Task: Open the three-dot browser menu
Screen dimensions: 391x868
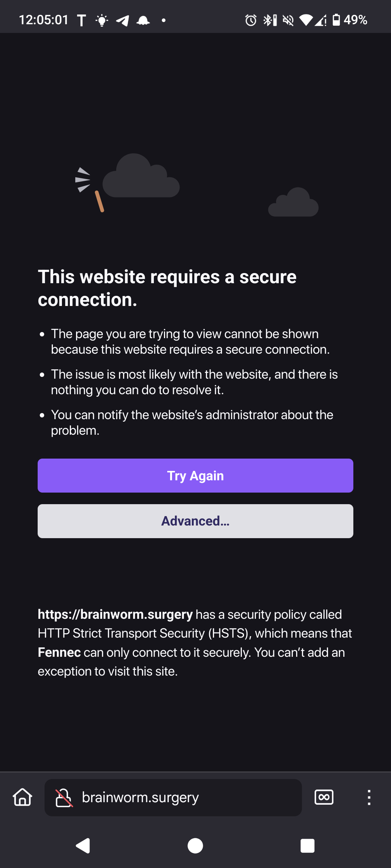Action: pos(369,797)
